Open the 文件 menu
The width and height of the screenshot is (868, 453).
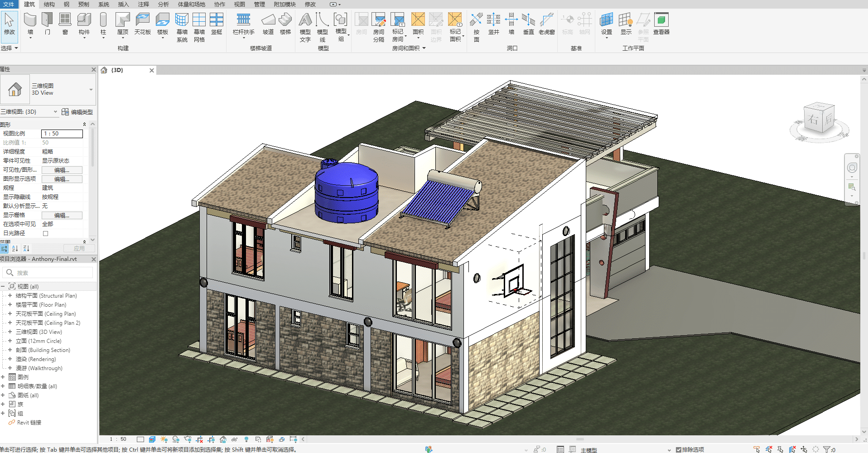(x=9, y=5)
